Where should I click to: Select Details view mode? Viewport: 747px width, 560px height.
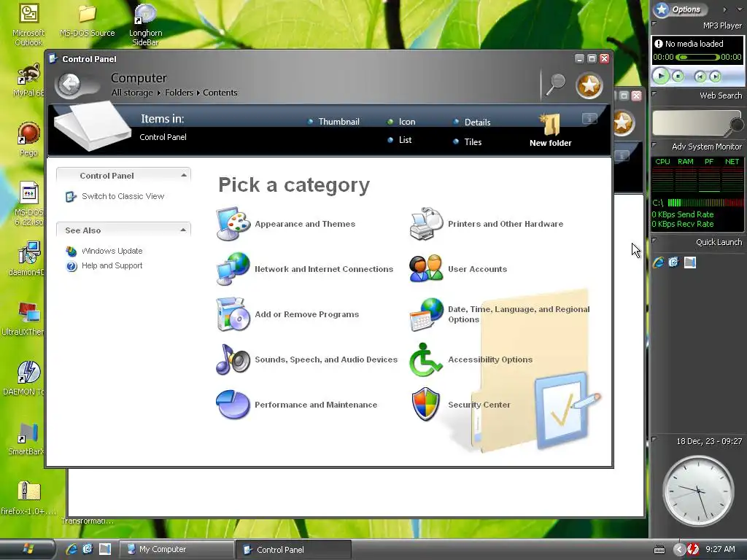pos(472,122)
